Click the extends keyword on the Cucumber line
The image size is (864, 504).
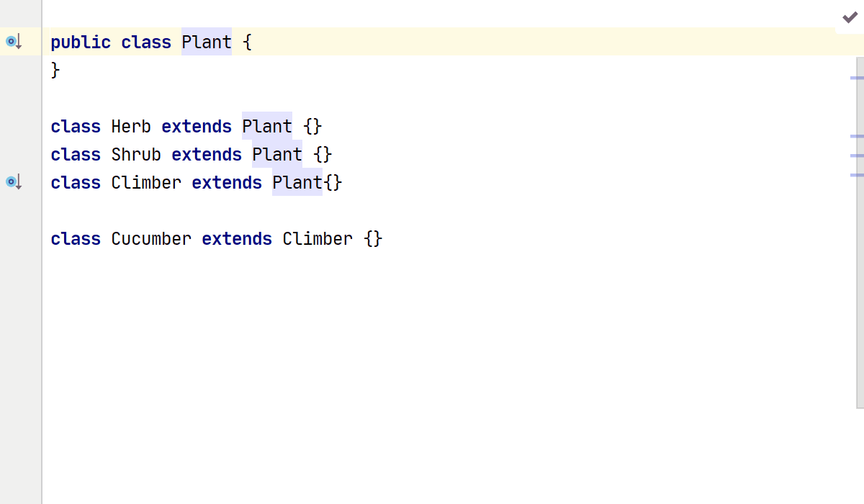(x=237, y=239)
